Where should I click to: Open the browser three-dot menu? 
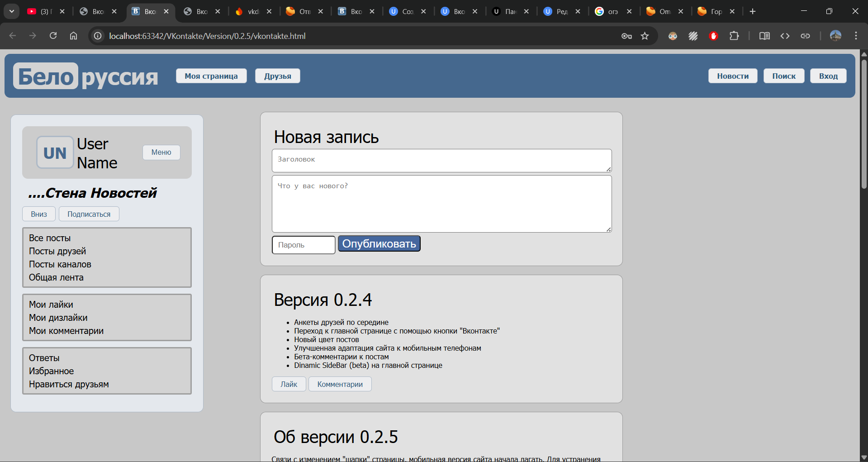coord(856,36)
